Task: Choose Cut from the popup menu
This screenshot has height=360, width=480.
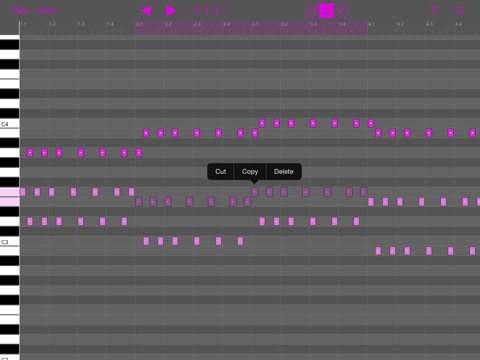Action: point(221,172)
